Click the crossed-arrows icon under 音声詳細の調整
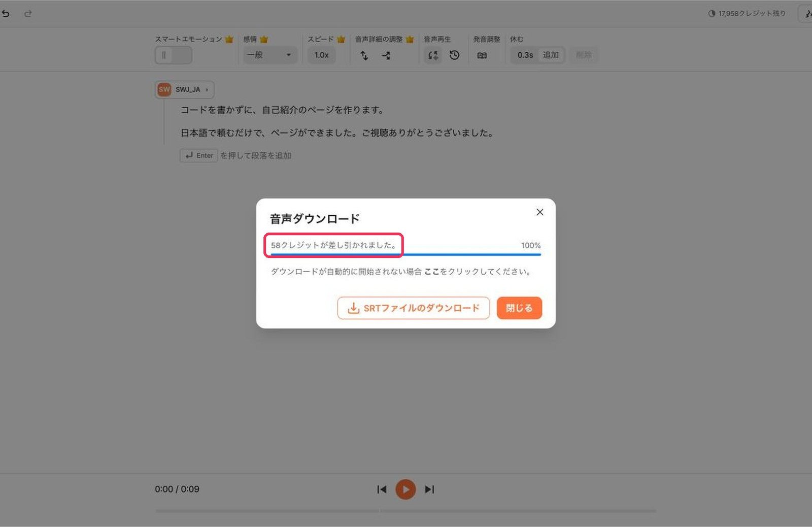Image resolution: width=812 pixels, height=527 pixels. [x=386, y=55]
